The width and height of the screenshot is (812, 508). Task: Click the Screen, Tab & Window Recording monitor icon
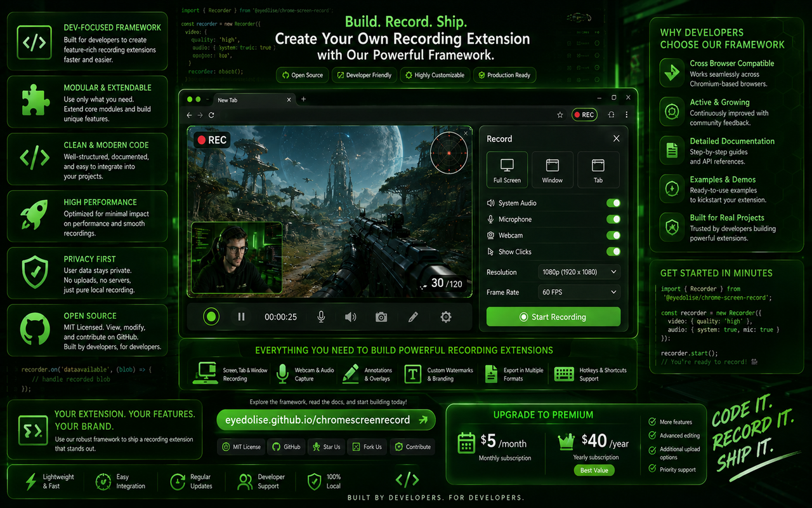(x=207, y=374)
